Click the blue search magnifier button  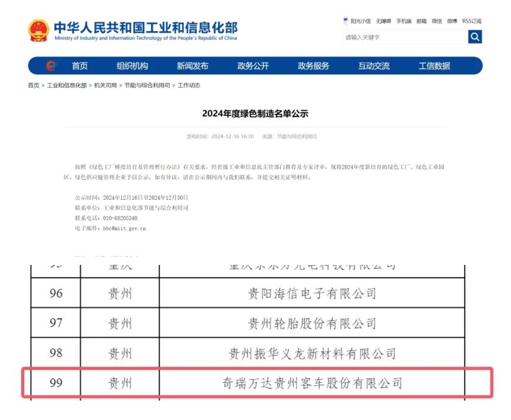point(475,37)
